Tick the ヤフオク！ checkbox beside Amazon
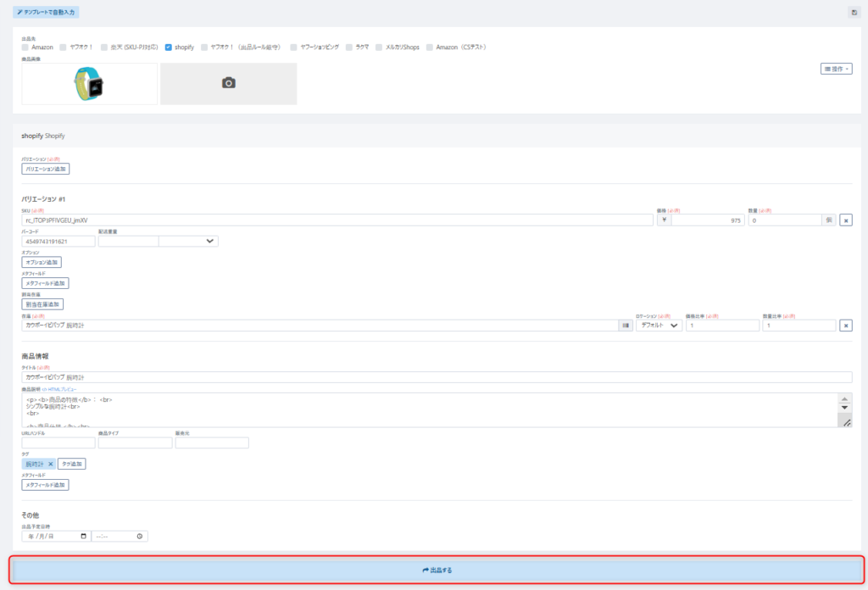The image size is (868, 590). click(x=63, y=47)
